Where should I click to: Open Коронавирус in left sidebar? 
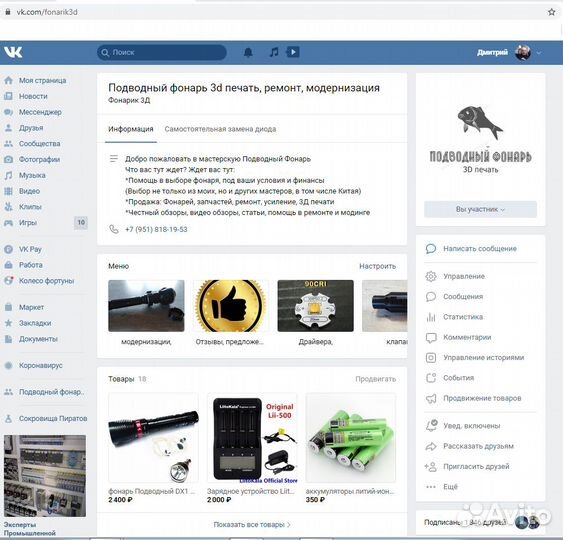click(x=33, y=366)
